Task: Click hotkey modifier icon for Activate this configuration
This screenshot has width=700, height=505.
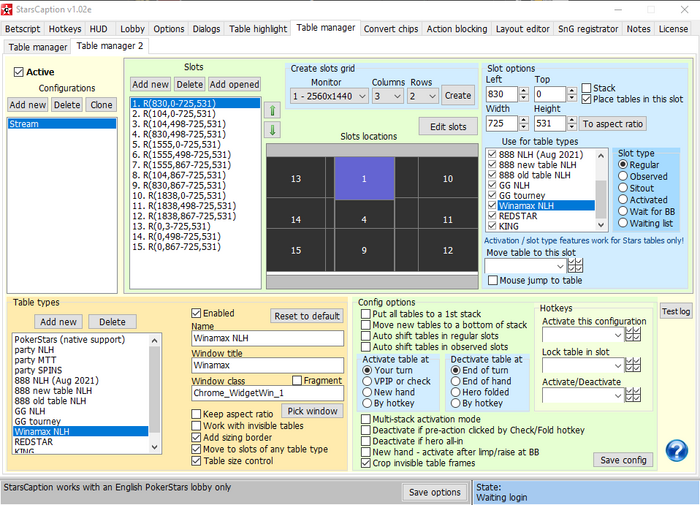Action: 632,335
